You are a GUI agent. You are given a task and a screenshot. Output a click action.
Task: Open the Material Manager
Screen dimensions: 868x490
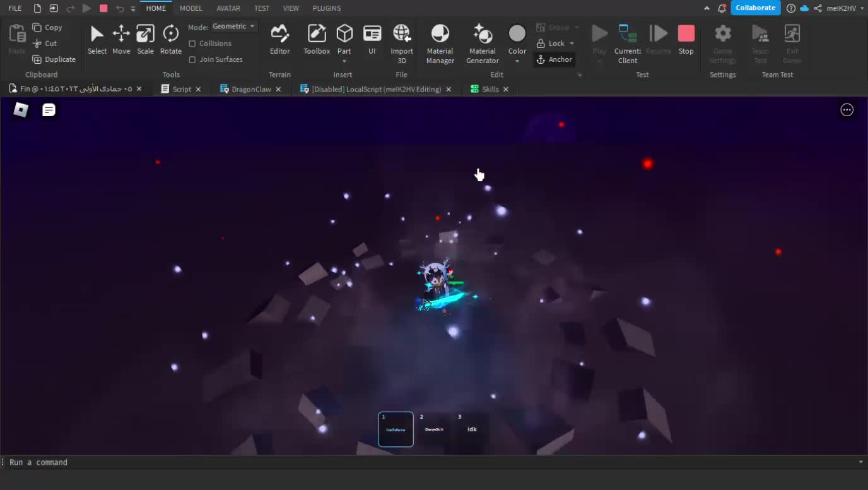440,43
